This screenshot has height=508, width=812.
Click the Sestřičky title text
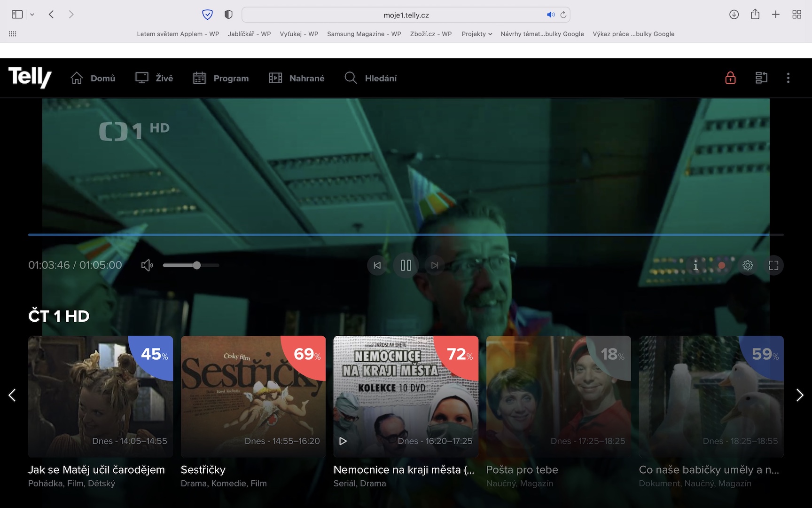click(203, 469)
